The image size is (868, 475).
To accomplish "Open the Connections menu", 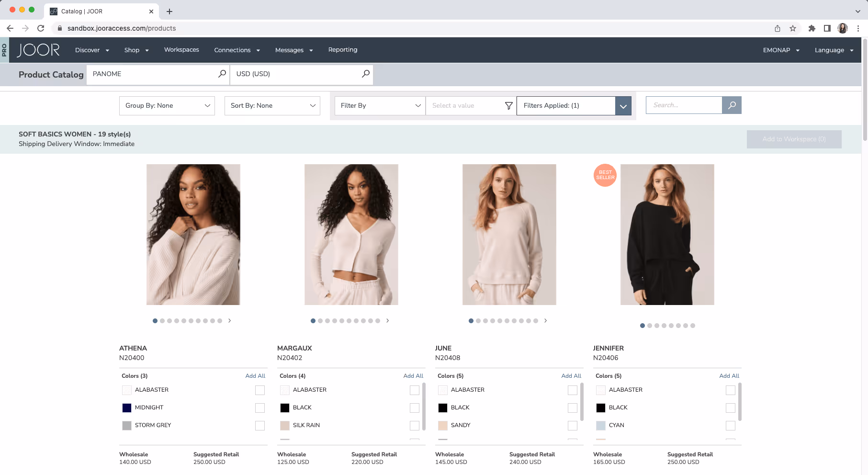I will coord(237,50).
